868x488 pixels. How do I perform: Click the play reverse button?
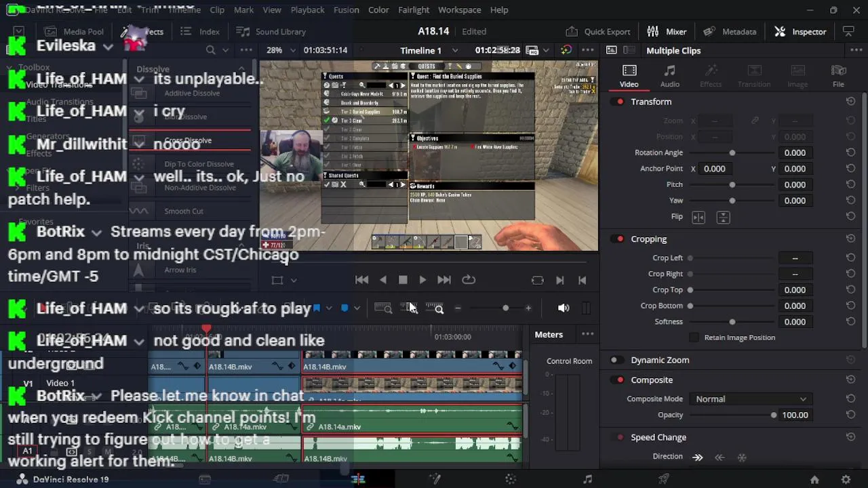(x=383, y=280)
